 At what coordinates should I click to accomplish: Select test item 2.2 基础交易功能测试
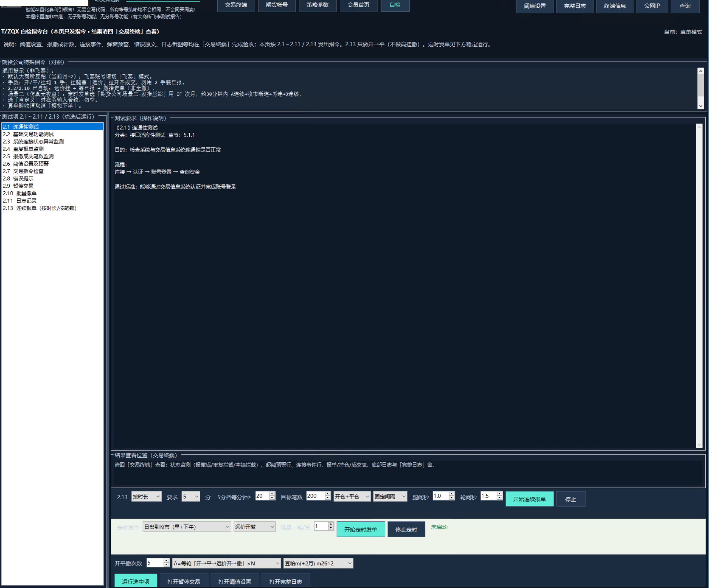tap(52, 134)
